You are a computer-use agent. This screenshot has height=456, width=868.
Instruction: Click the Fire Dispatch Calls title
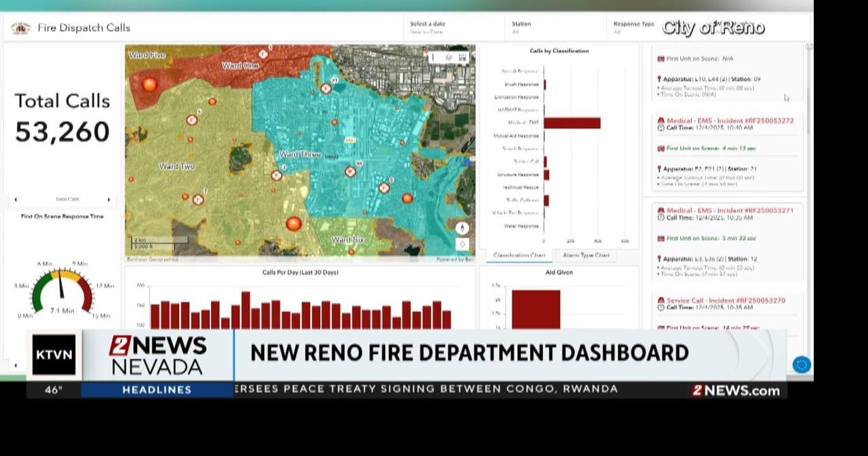click(83, 28)
